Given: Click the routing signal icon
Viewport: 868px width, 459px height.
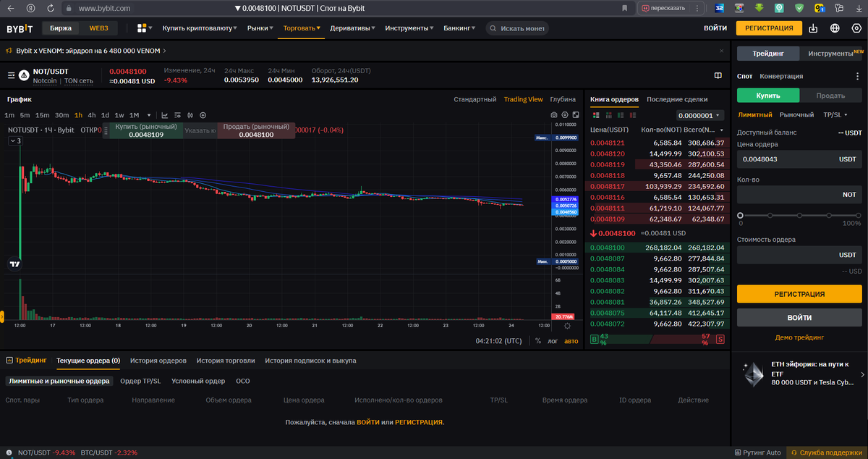Looking at the screenshot, I should click(x=736, y=452).
